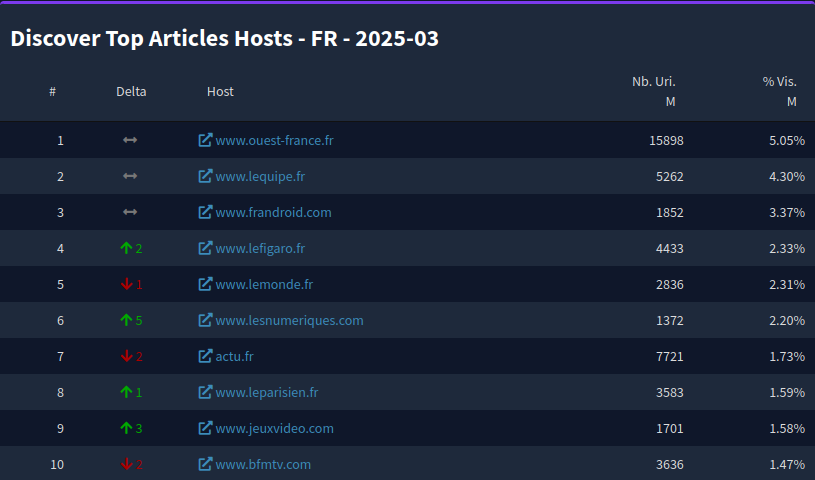The image size is (815, 480).
Task: Visit the www.leparisien.fr link
Action: [x=267, y=392]
